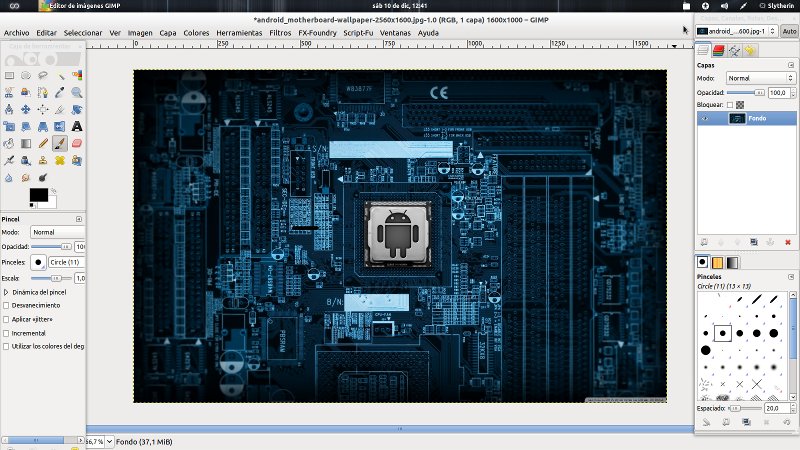Select the Ellipse Select tool

tap(26, 76)
